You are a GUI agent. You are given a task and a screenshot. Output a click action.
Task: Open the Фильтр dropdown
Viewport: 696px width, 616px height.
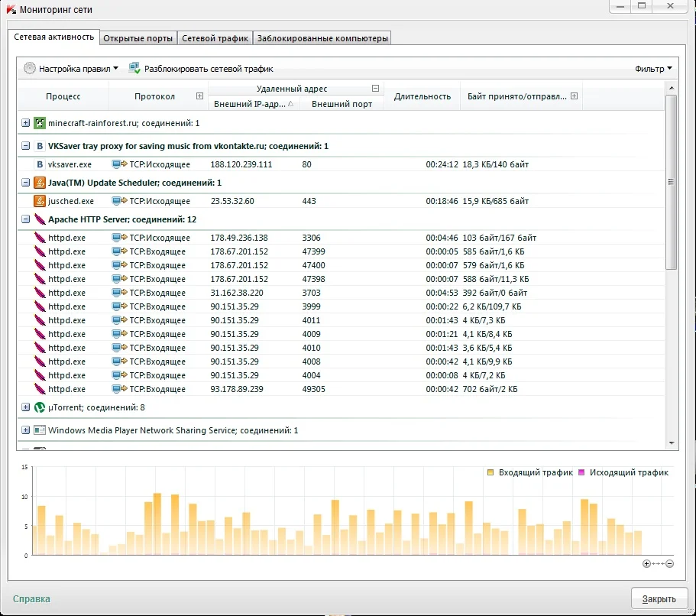click(x=653, y=69)
